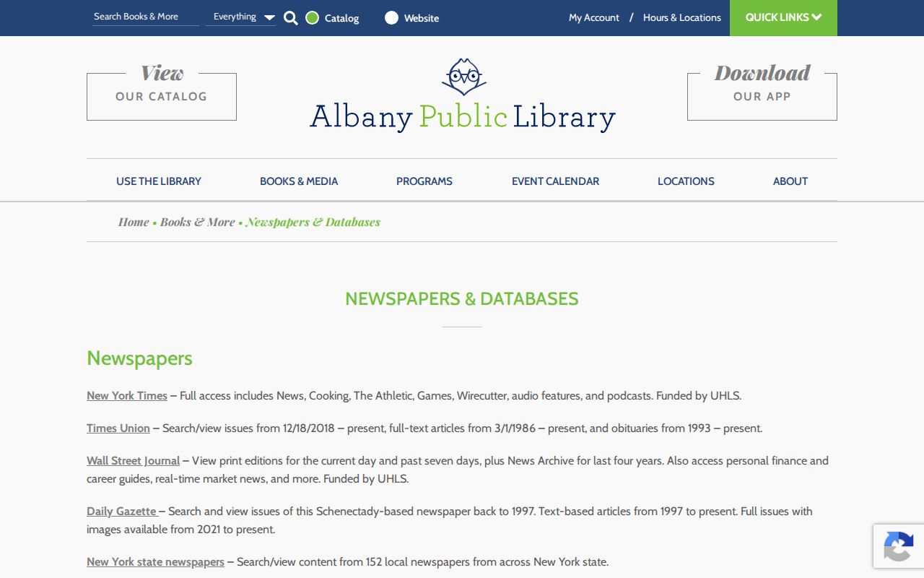Click the NEWSPAPERS & DATABASES page title
The width and height of the screenshot is (924, 578).
coord(462,299)
